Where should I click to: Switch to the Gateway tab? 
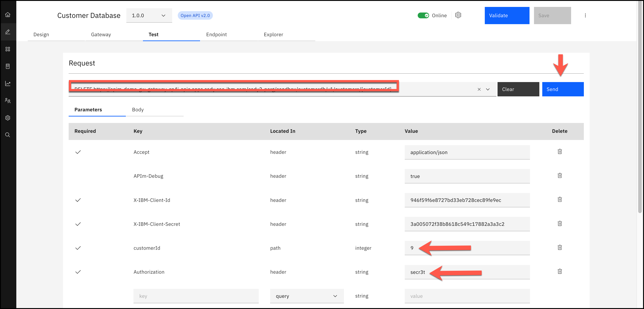(101, 34)
